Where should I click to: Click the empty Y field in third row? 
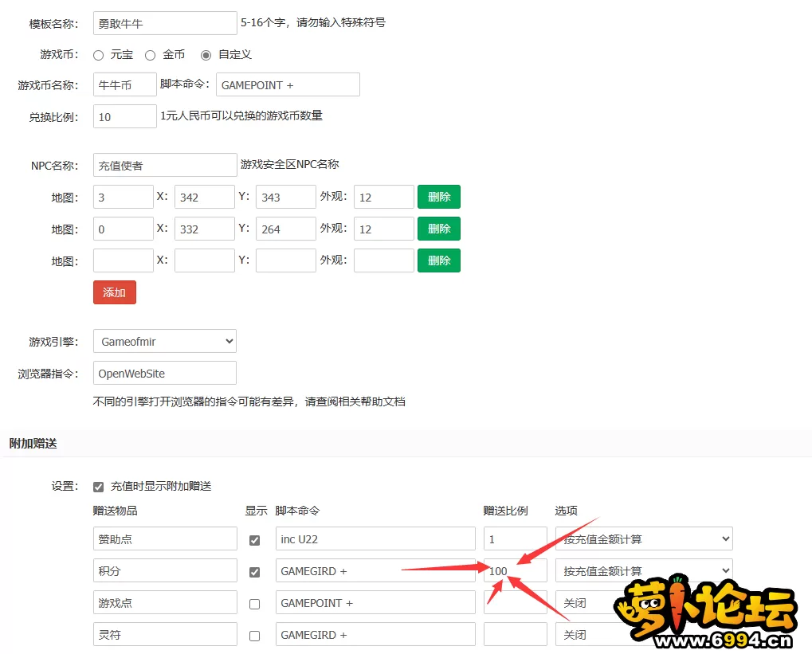pyautogui.click(x=286, y=260)
